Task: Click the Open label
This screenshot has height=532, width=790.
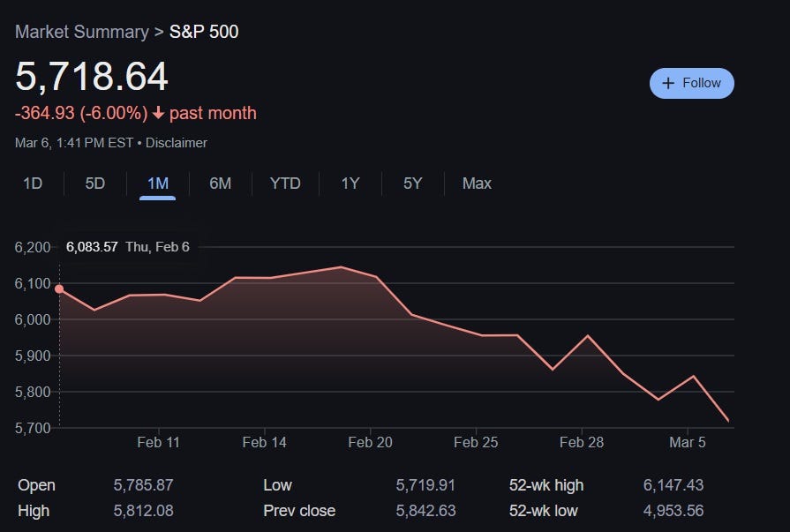Action: click(36, 485)
